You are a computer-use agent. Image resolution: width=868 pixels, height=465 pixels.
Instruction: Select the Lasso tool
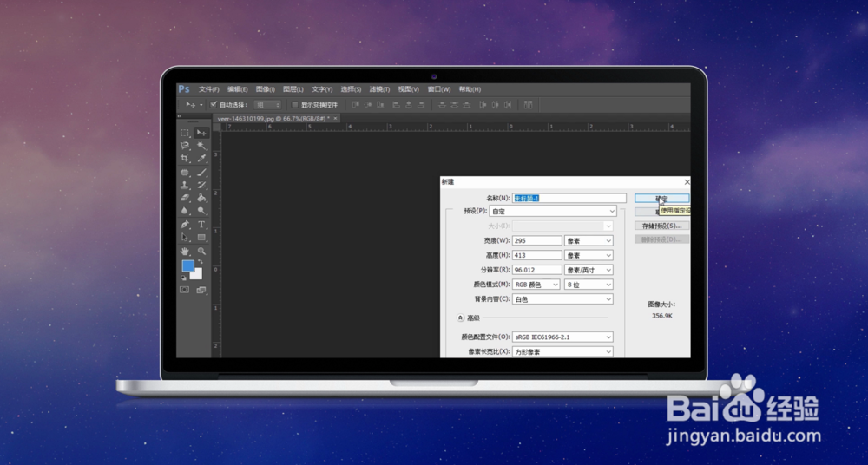[x=185, y=146]
